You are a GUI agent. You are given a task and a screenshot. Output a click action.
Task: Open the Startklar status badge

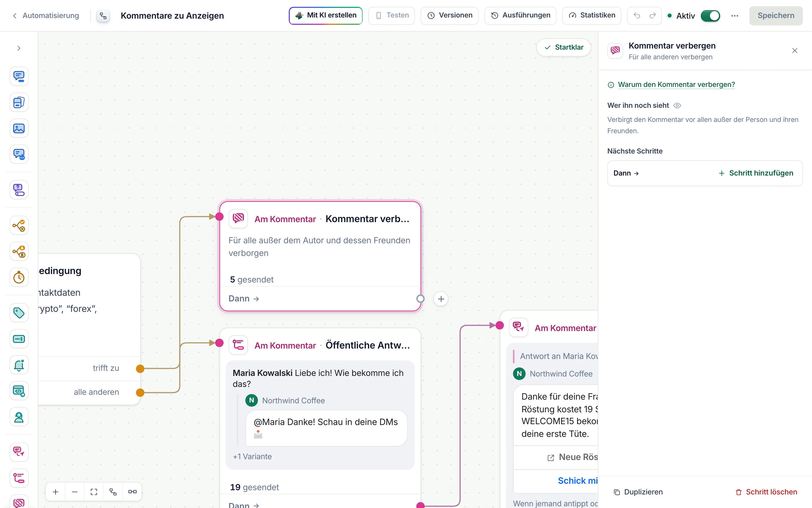click(x=564, y=47)
